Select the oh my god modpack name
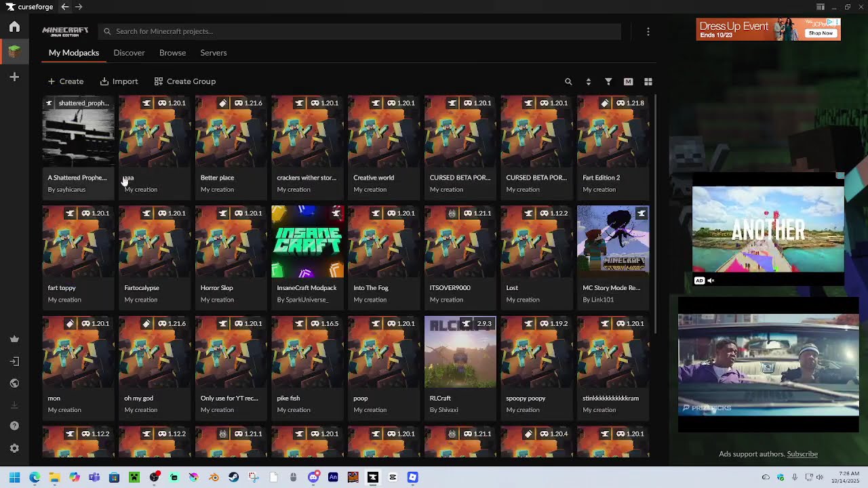Screen dimensions: 868x488 (x=138, y=399)
